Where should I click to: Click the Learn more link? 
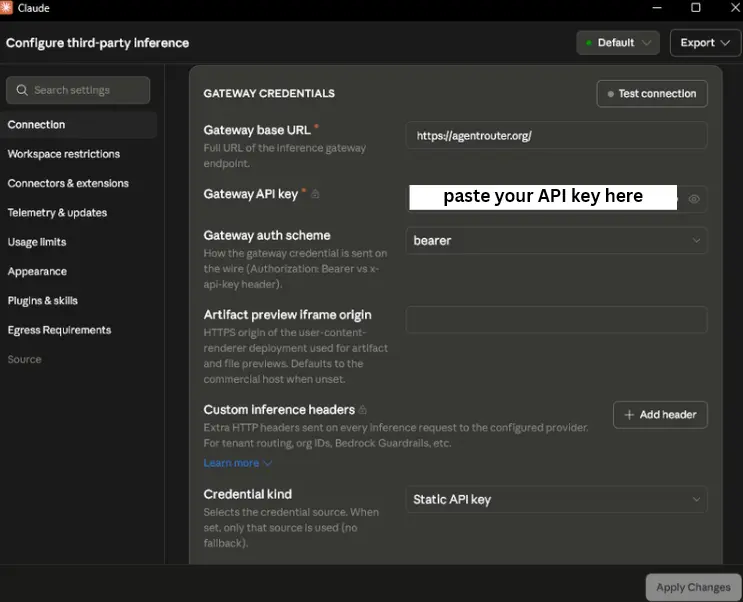[x=231, y=463]
